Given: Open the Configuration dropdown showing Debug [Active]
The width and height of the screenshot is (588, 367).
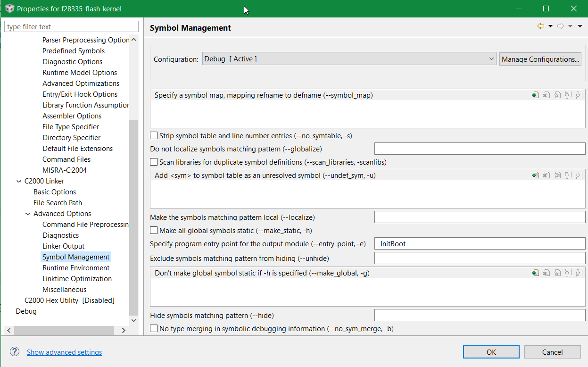Looking at the screenshot, I should pos(349,59).
